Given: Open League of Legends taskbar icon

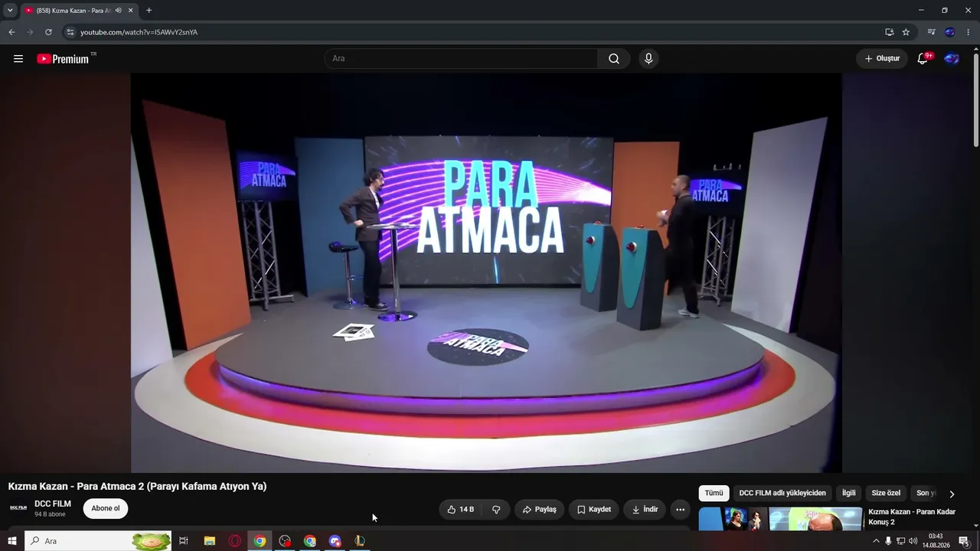Looking at the screenshot, I should 359,541.
